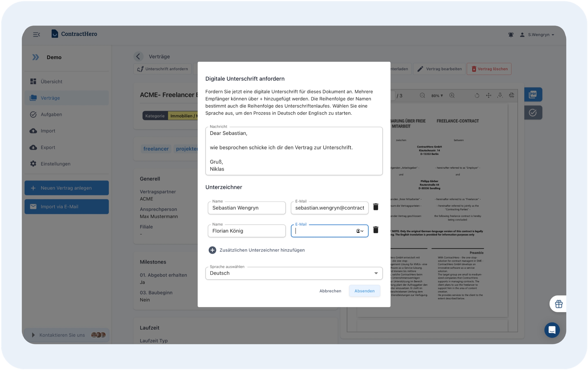Open the Sprache auswählen dropdown
The image size is (588, 370).
click(294, 273)
